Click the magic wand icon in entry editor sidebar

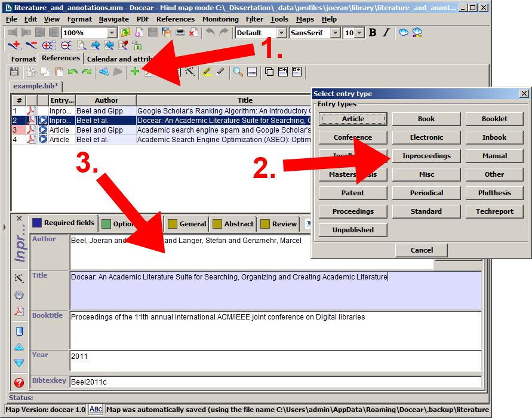19,278
